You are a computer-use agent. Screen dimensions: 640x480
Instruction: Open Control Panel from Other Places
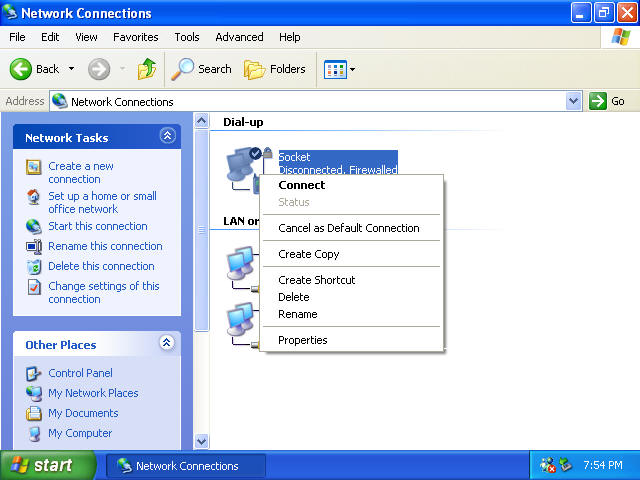coord(80,373)
